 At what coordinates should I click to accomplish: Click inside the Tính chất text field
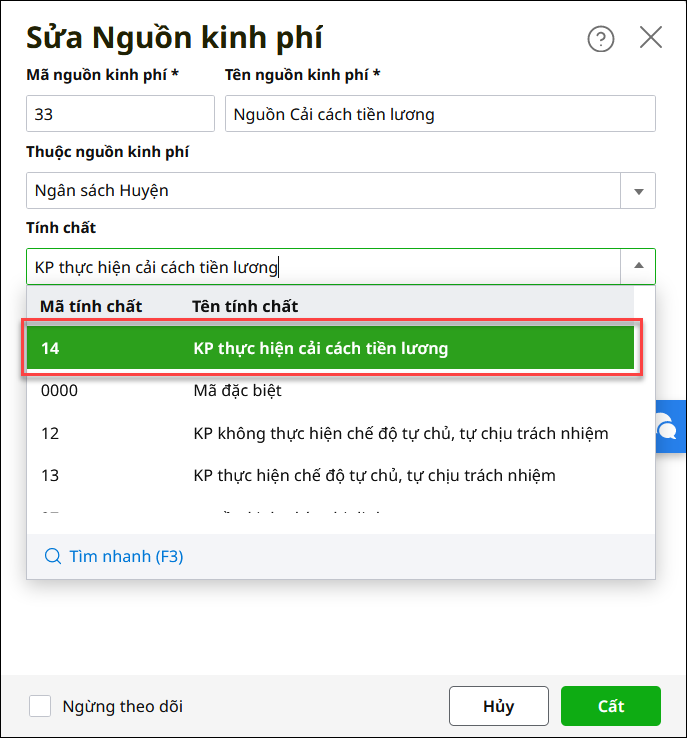coord(320,267)
